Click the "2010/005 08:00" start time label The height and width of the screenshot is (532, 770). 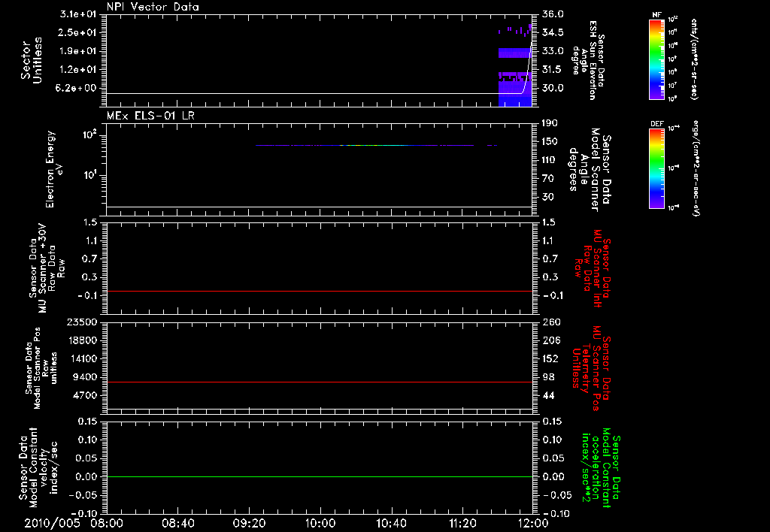74,523
